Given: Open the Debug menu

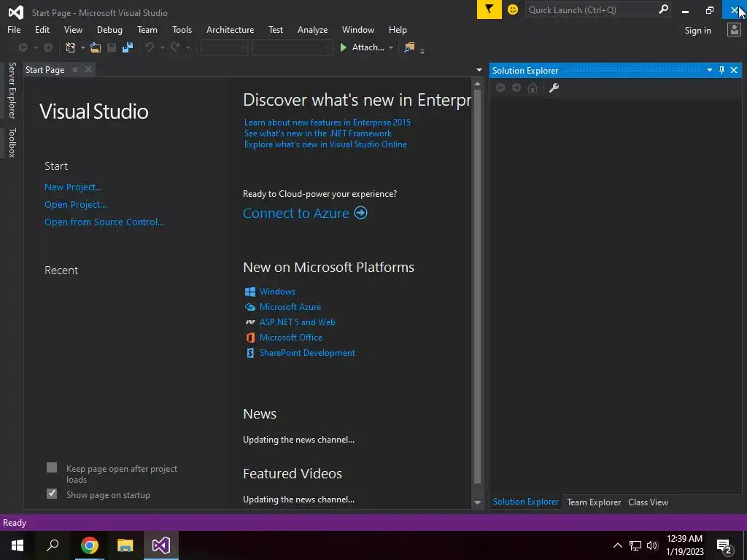Looking at the screenshot, I should click(109, 30).
